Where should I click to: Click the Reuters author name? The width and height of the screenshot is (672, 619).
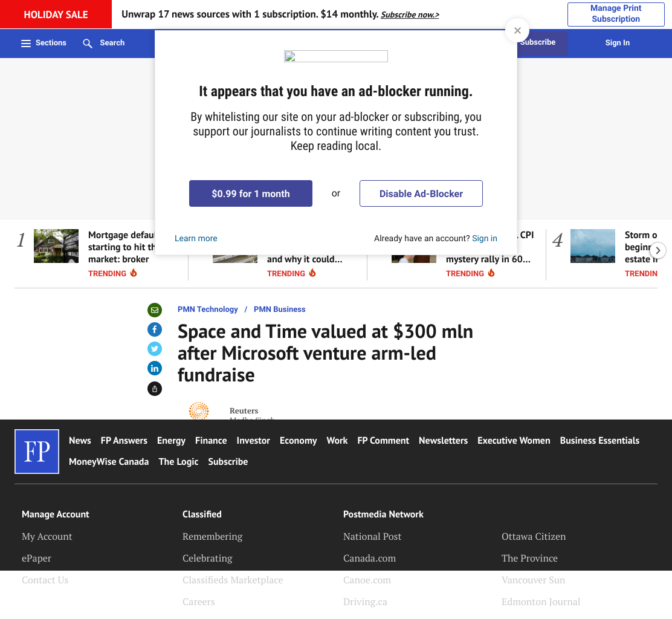pyautogui.click(x=244, y=410)
